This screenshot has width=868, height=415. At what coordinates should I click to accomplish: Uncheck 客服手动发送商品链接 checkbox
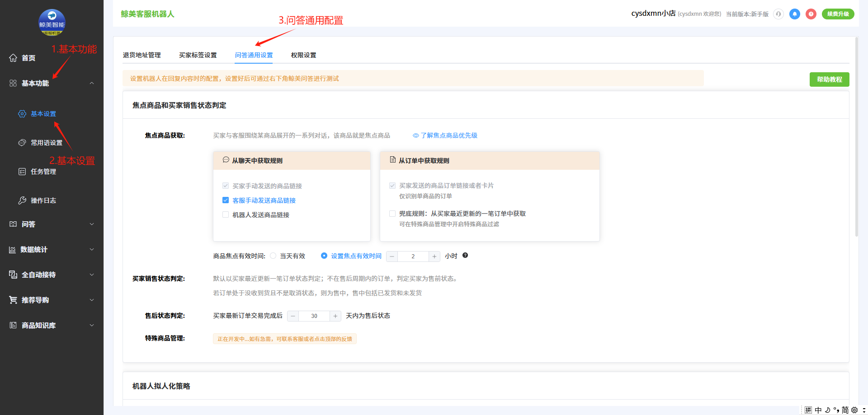(x=226, y=200)
